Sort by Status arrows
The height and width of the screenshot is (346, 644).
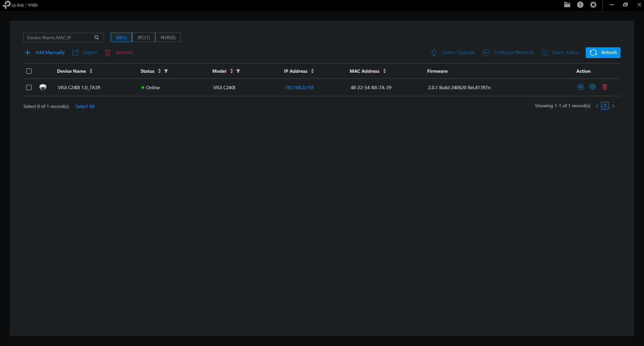click(x=159, y=71)
